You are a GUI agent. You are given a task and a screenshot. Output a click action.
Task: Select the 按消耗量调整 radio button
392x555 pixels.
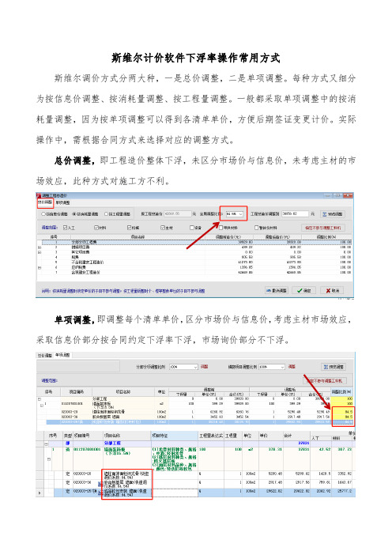[x=85, y=214]
